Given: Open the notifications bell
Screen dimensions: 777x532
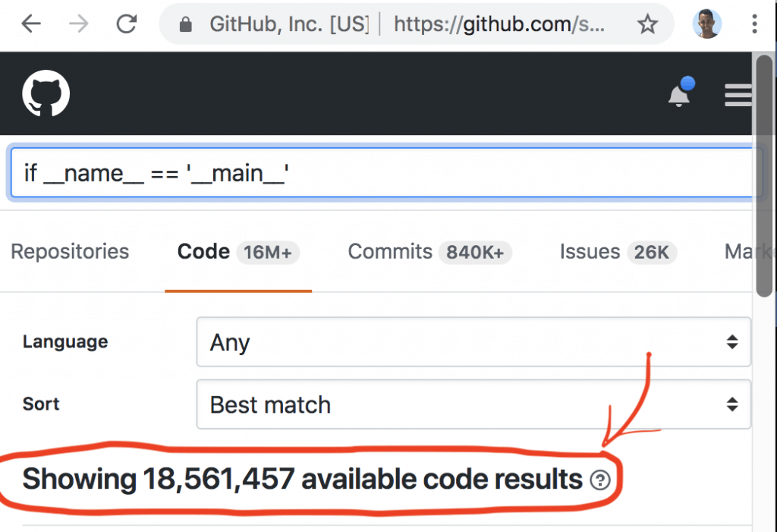Looking at the screenshot, I should tap(678, 95).
